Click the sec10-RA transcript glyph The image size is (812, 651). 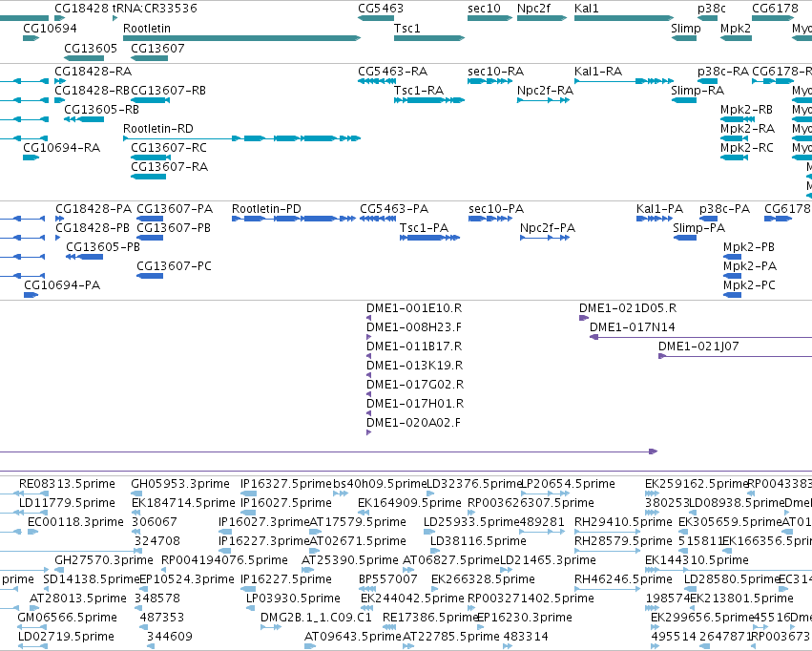click(489, 81)
